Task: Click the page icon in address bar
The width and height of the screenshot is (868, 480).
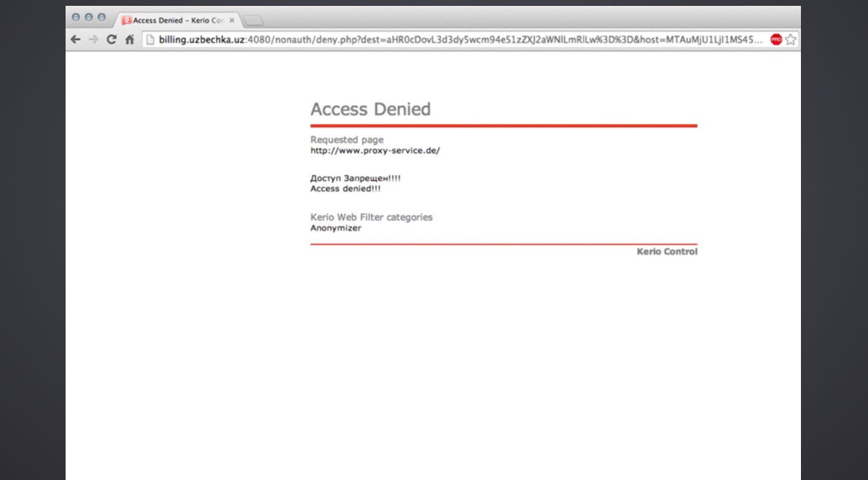Action: tap(150, 39)
